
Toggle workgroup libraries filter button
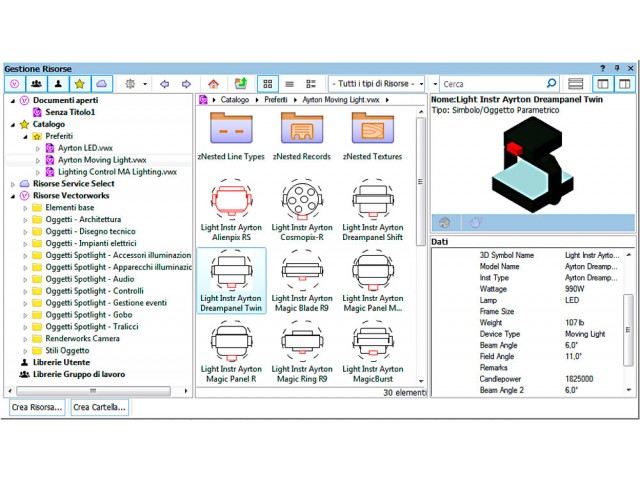tap(36, 84)
